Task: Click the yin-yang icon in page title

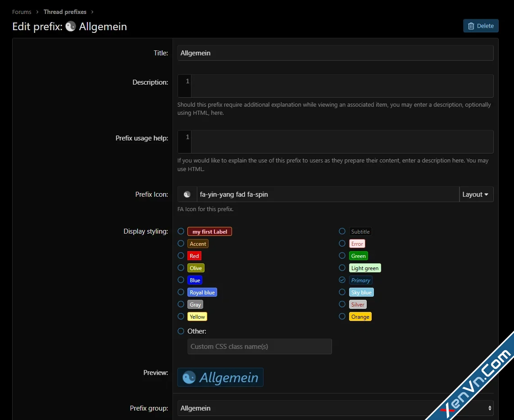Action: (x=70, y=27)
